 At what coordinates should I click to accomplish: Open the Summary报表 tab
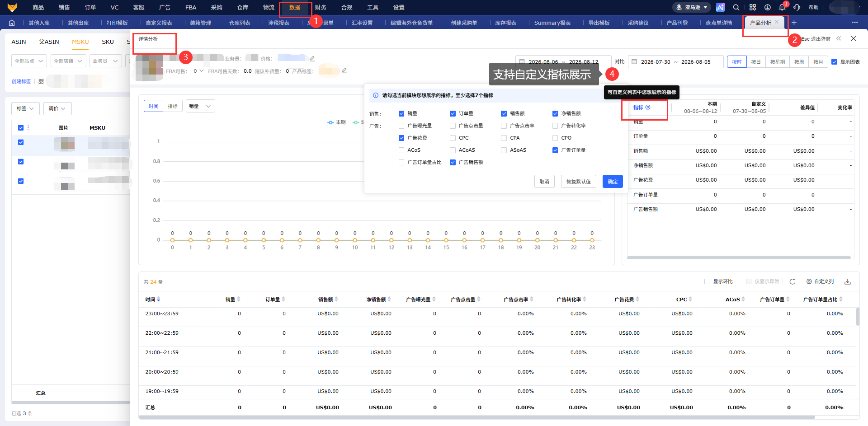click(552, 23)
